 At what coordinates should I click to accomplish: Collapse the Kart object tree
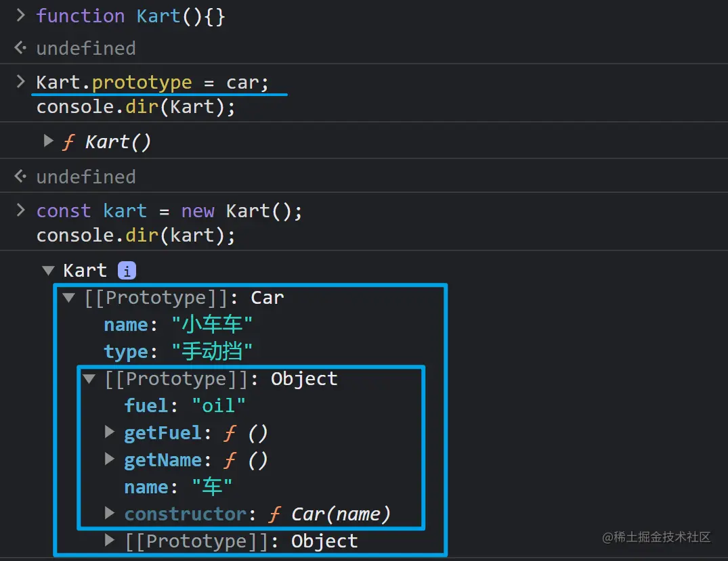tap(48, 270)
